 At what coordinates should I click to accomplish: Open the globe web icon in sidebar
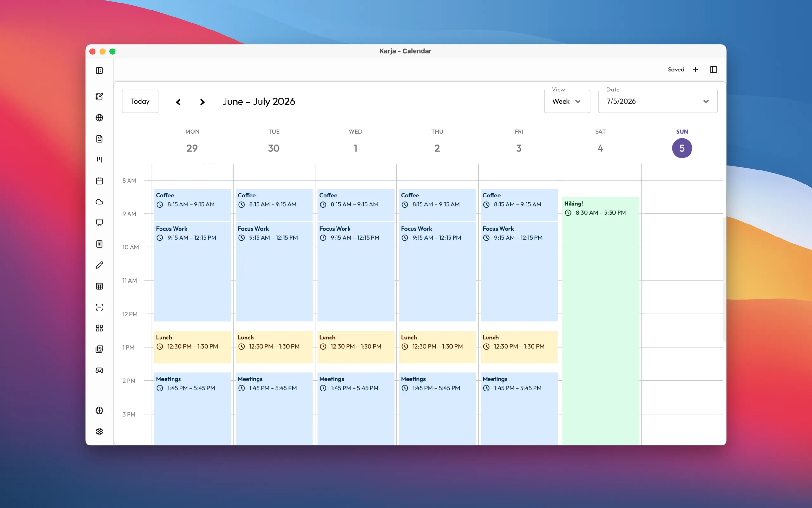click(99, 117)
